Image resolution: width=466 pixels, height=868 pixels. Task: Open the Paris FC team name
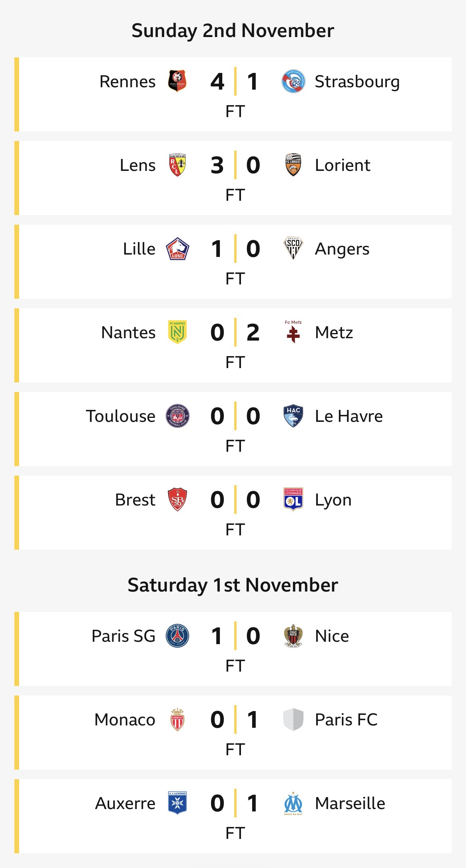346,719
